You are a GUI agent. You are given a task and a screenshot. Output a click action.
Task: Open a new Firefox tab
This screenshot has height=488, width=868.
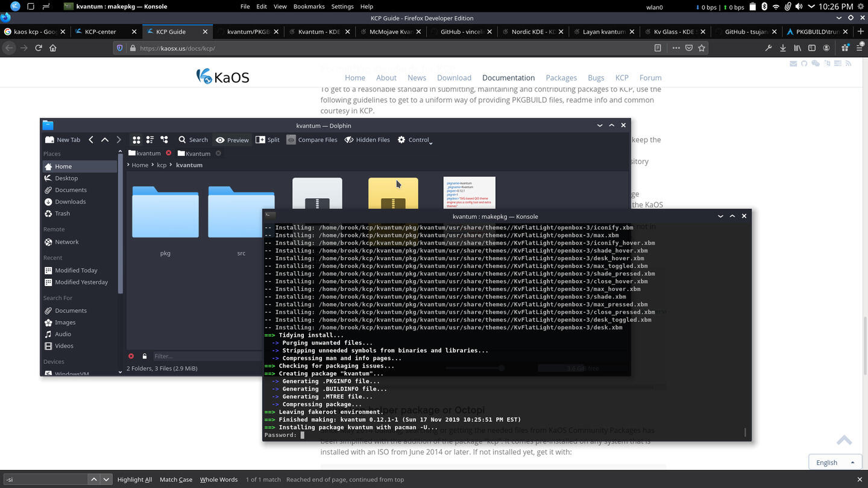861,31
